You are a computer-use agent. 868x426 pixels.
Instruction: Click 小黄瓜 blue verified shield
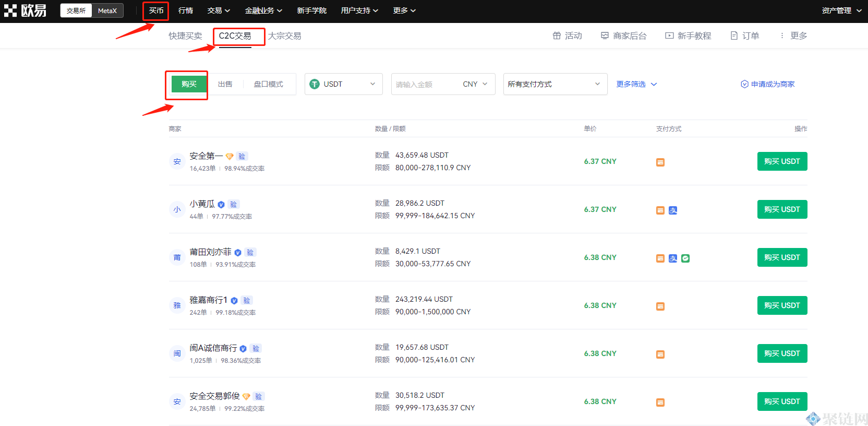click(221, 204)
